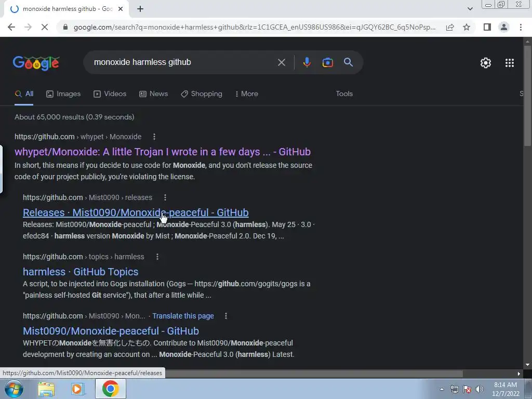The image size is (532, 399).
Task: Clear the search box text
Action: [x=281, y=62]
